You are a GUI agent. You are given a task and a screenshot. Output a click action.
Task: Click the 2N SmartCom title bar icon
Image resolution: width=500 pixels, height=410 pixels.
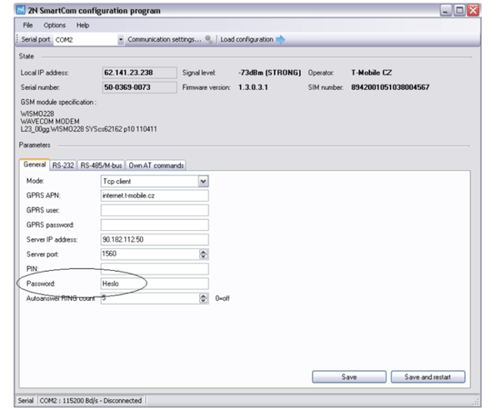click(21, 10)
